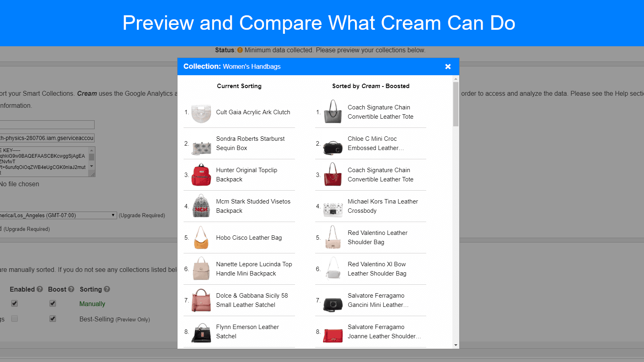Click the orange status warning icon
This screenshot has width=644, height=362.
coord(240,50)
